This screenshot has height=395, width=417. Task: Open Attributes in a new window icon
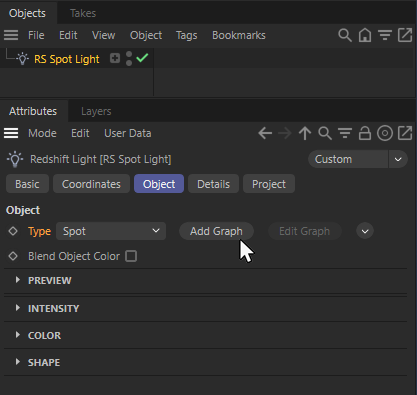(405, 133)
